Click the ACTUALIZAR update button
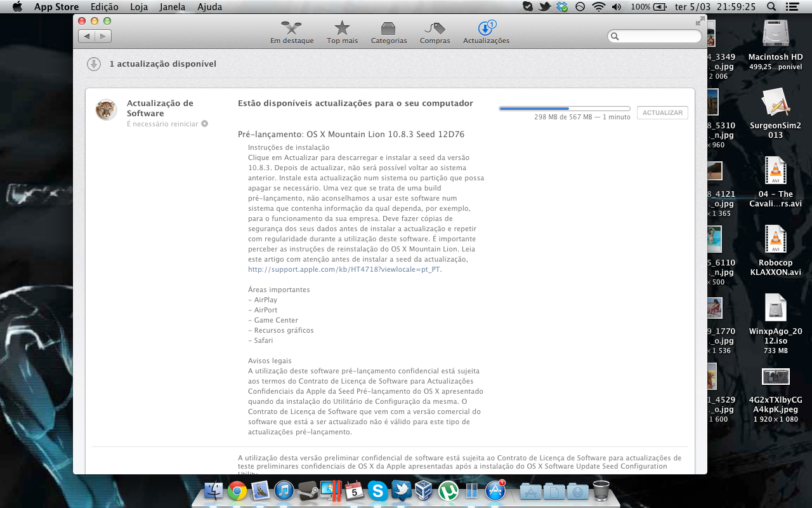Image resolution: width=812 pixels, height=508 pixels. point(662,112)
